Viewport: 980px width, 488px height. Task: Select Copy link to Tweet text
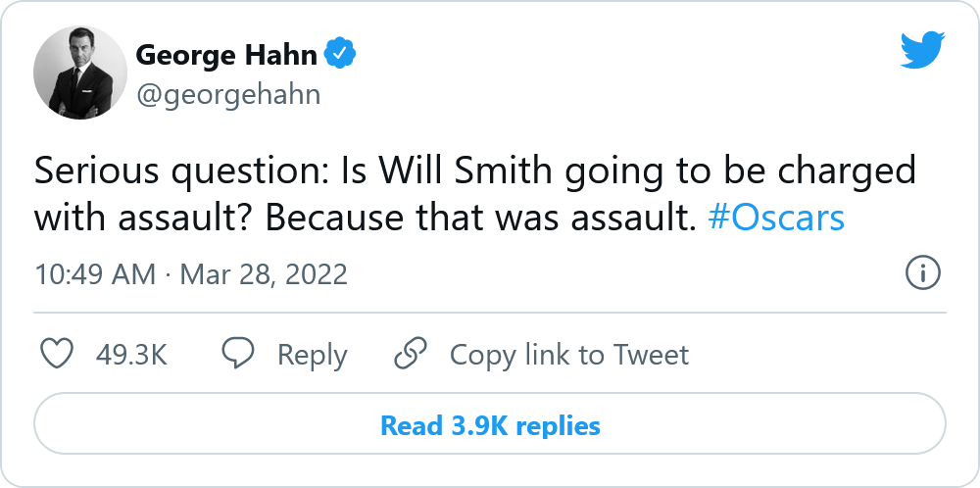pyautogui.click(x=569, y=355)
